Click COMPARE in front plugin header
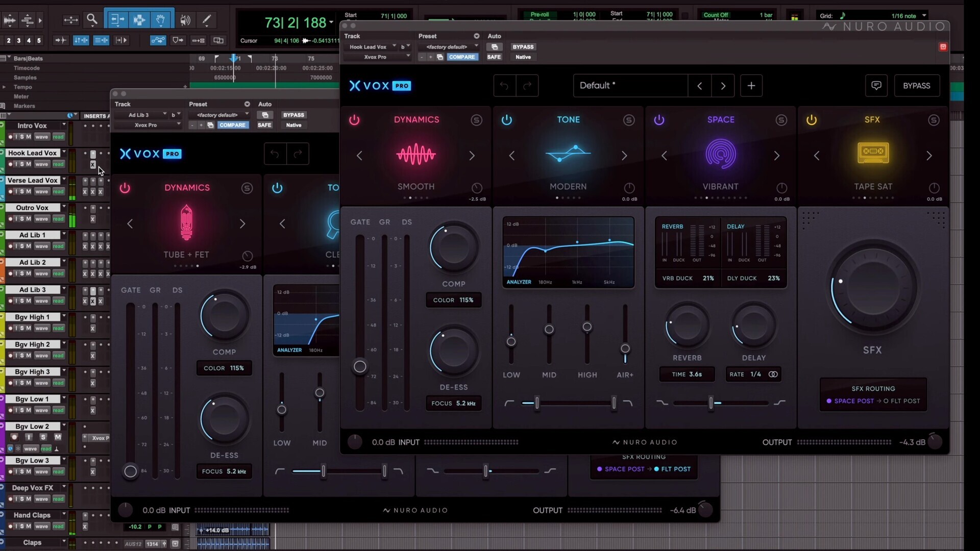Screen dimensions: 980x551 click(x=462, y=57)
